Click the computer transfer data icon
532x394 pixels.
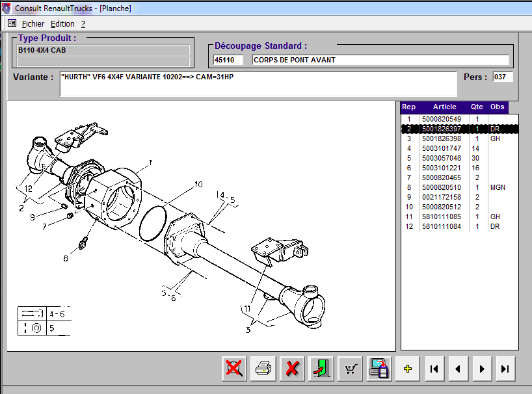pyautogui.click(x=379, y=369)
